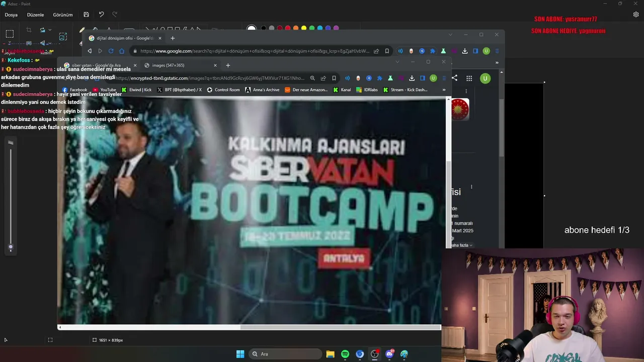Show more bookmarks in front browser

444,90
